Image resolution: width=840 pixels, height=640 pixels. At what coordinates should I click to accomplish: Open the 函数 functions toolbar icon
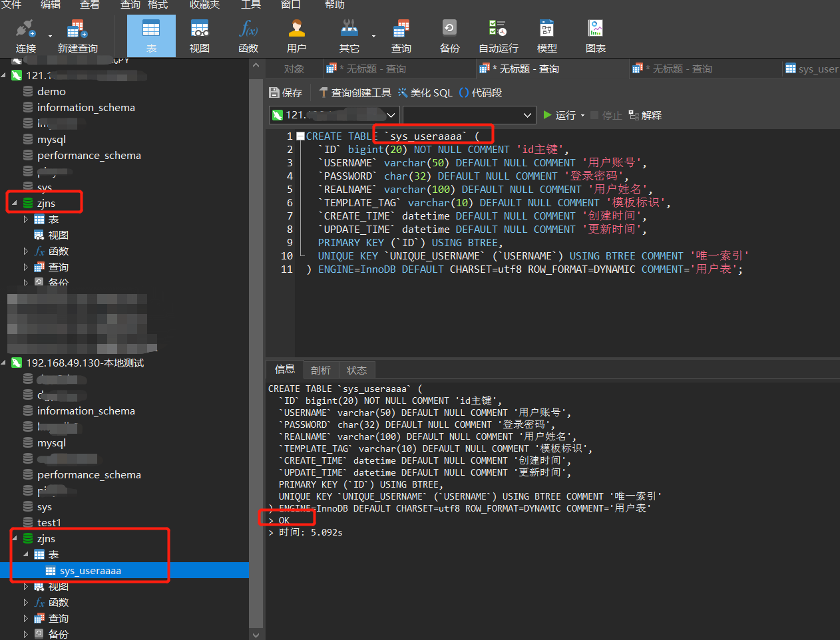(x=248, y=36)
